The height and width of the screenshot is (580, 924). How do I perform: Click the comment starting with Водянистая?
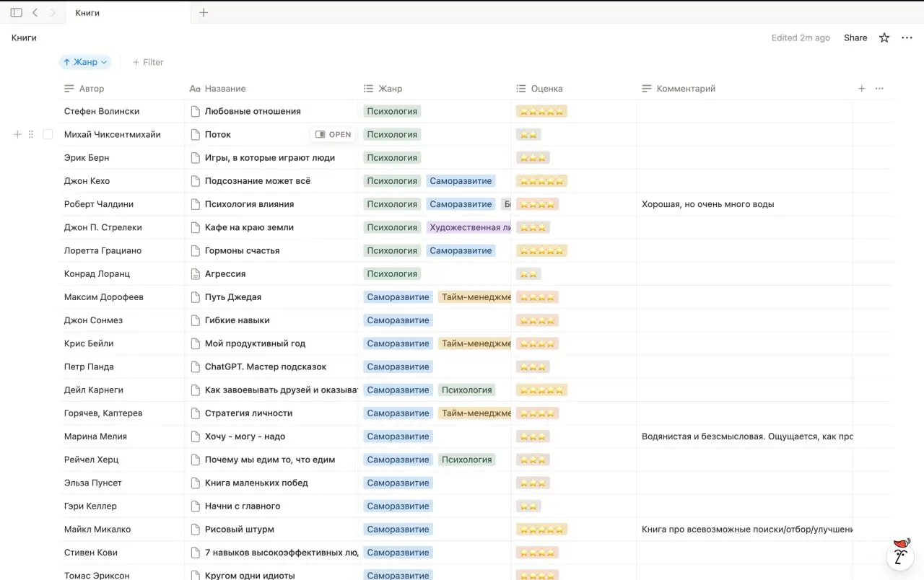747,436
